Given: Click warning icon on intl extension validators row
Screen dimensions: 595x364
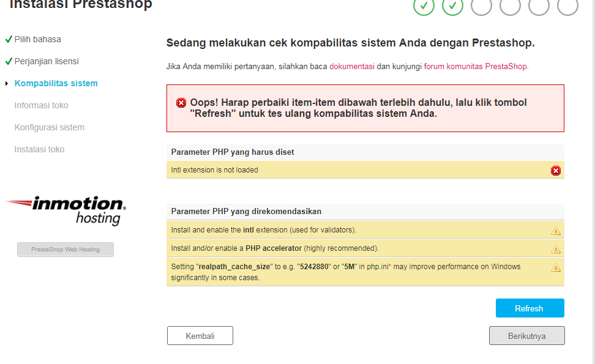Looking at the screenshot, I should (556, 231).
